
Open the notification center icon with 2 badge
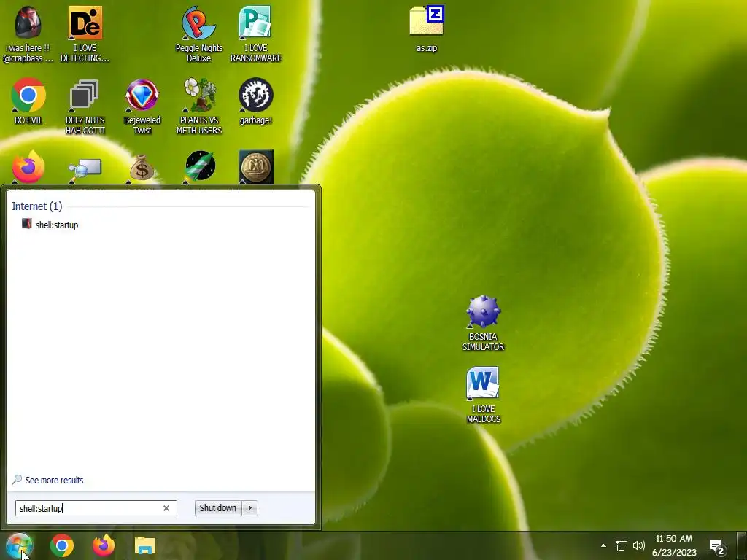pyautogui.click(x=718, y=547)
